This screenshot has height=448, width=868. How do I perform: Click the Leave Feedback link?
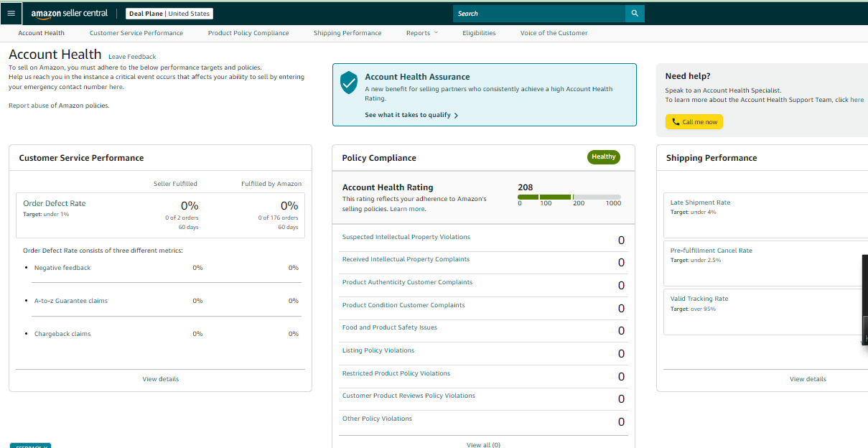(132, 57)
